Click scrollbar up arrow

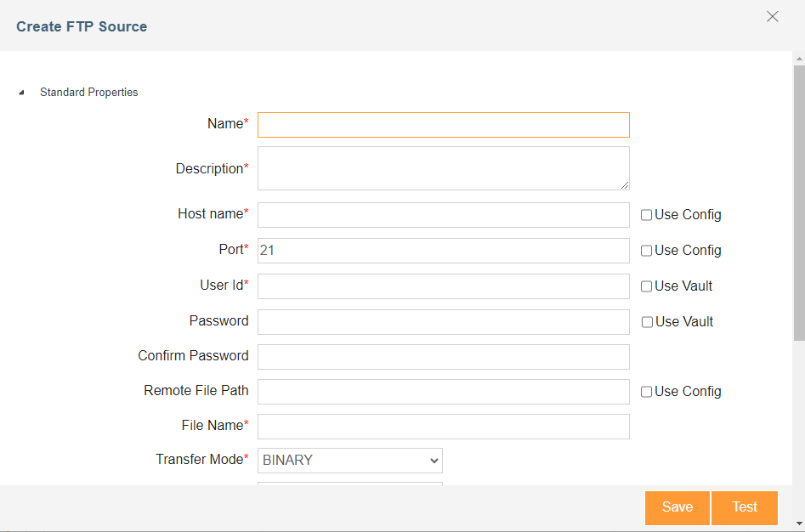(x=799, y=59)
